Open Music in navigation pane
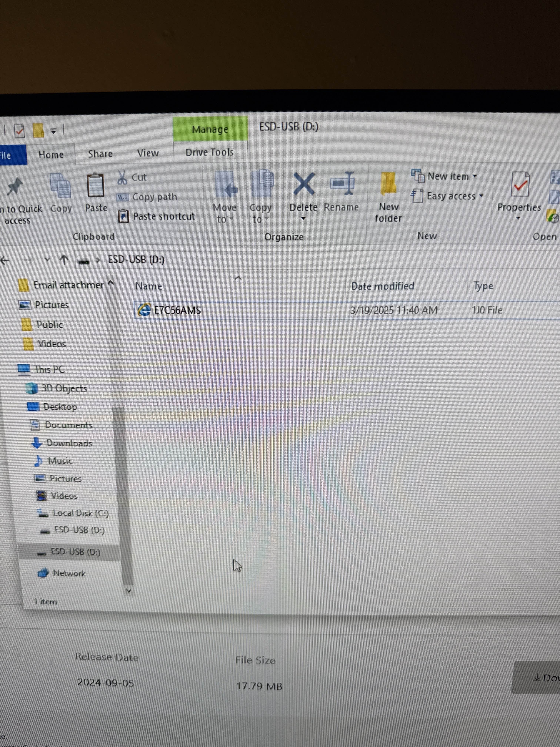Screen dimensions: 560x747 (53, 461)
